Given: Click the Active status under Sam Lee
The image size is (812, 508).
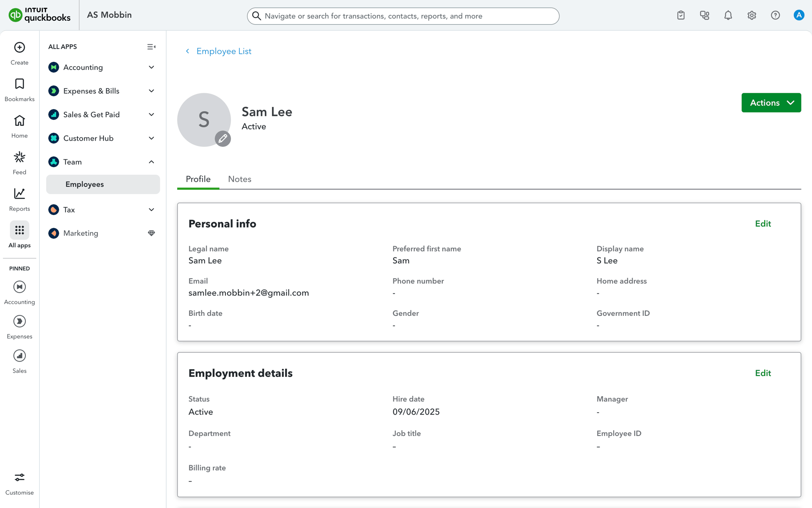Looking at the screenshot, I should coord(254,127).
